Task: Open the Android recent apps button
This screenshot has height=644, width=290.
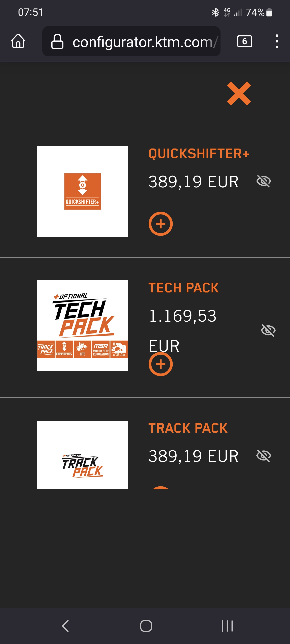Action: click(x=227, y=626)
